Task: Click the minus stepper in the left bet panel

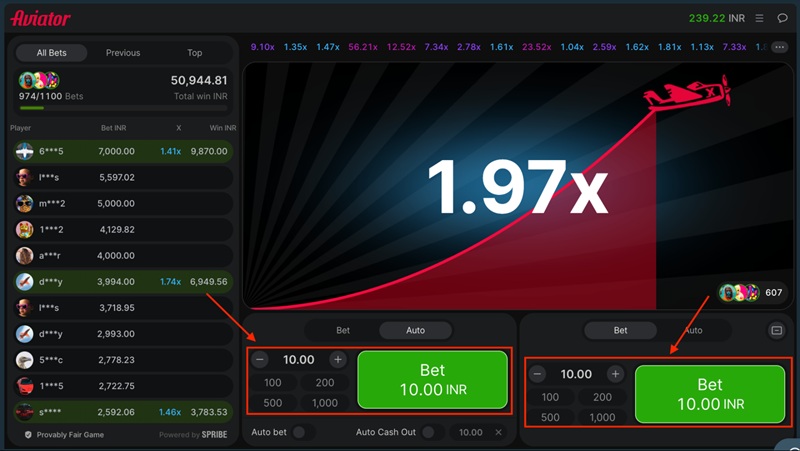Action: pos(260,360)
